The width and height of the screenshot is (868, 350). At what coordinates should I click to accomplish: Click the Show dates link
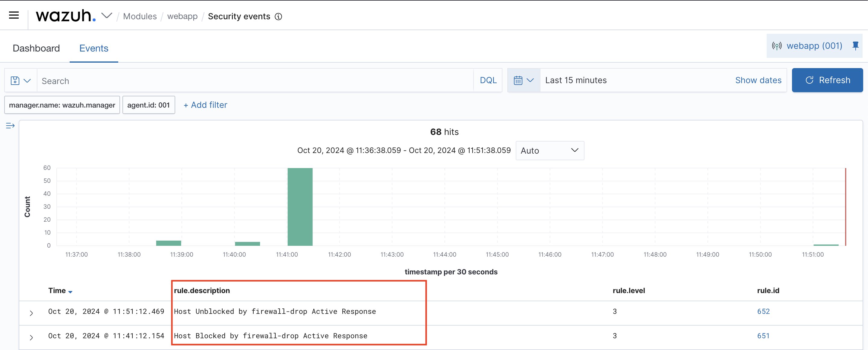pos(758,80)
